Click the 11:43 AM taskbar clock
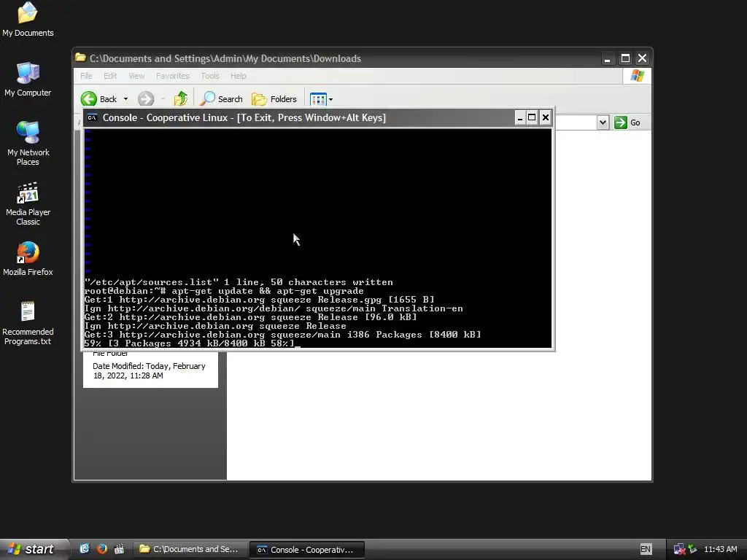The image size is (747, 560). 720,549
